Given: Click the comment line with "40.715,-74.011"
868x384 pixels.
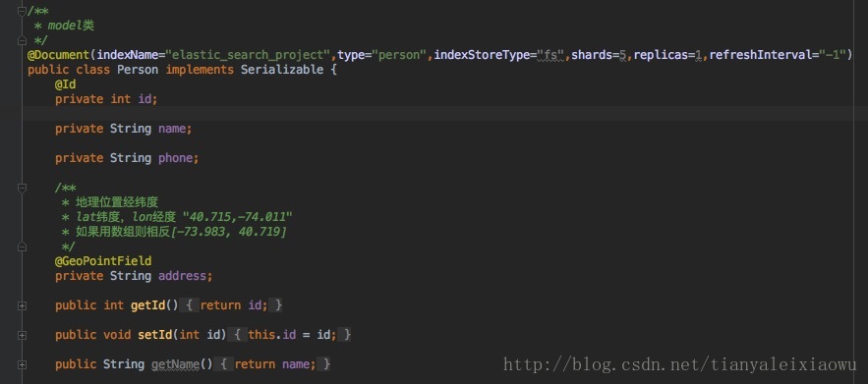Looking at the screenshot, I should [x=177, y=217].
